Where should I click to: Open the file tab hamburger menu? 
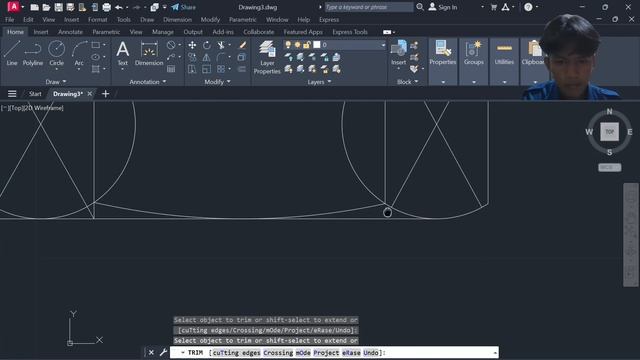click(12, 94)
